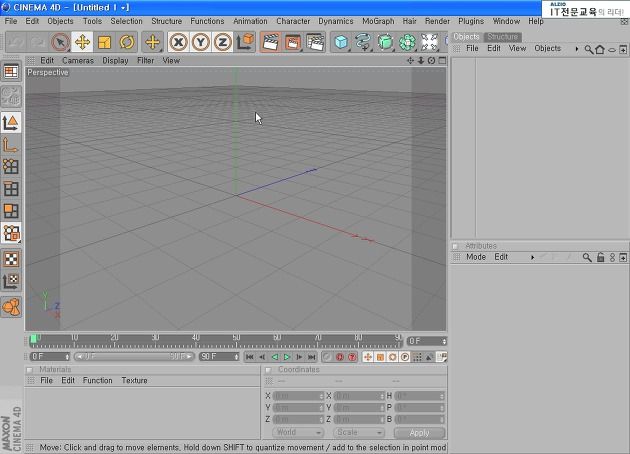The image size is (630, 454).
Task: Toggle rotation keyframe recording icon
Action: click(x=393, y=357)
